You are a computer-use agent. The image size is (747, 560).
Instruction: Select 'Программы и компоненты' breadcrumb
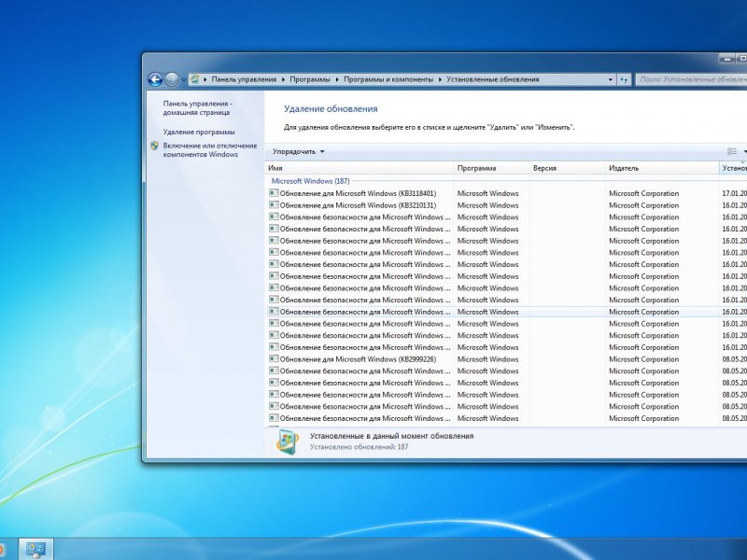click(x=388, y=79)
